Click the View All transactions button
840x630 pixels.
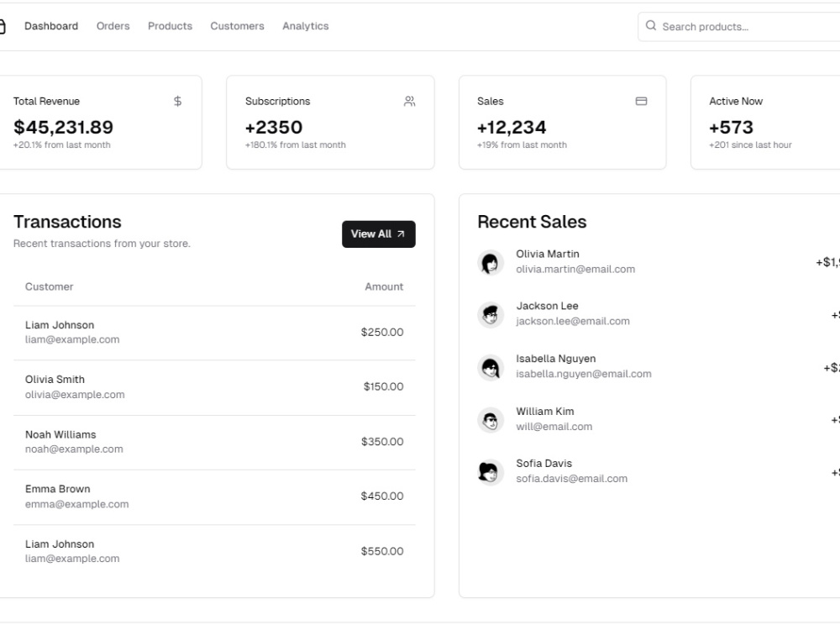click(379, 234)
